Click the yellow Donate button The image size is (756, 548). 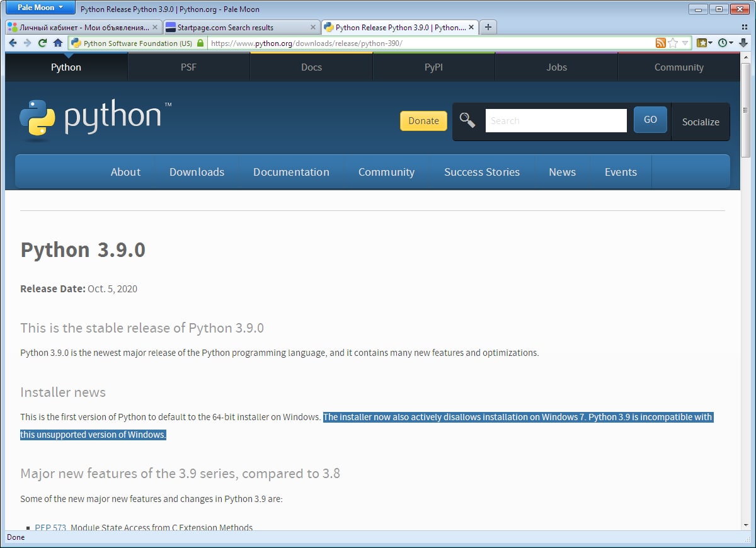tap(423, 121)
